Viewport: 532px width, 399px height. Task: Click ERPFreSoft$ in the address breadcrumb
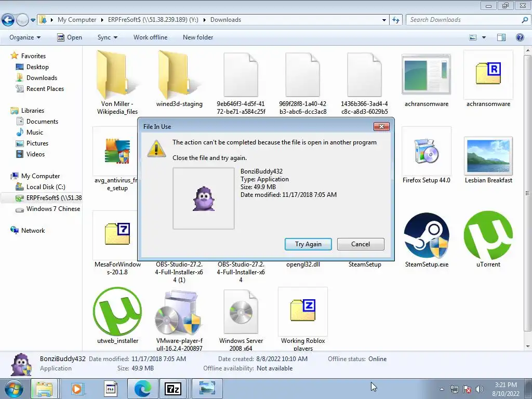tap(153, 20)
